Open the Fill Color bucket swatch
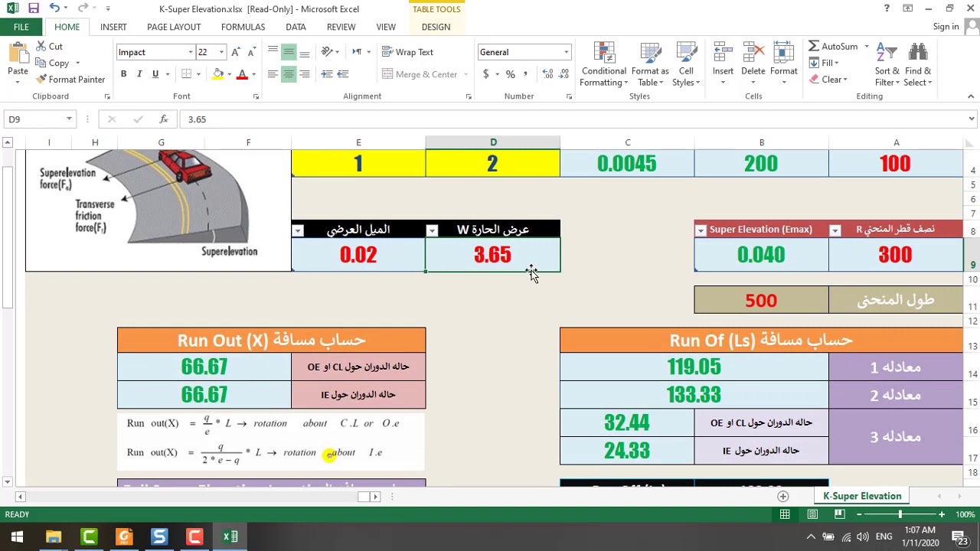Screen dimensions: 980x551 coord(218,74)
